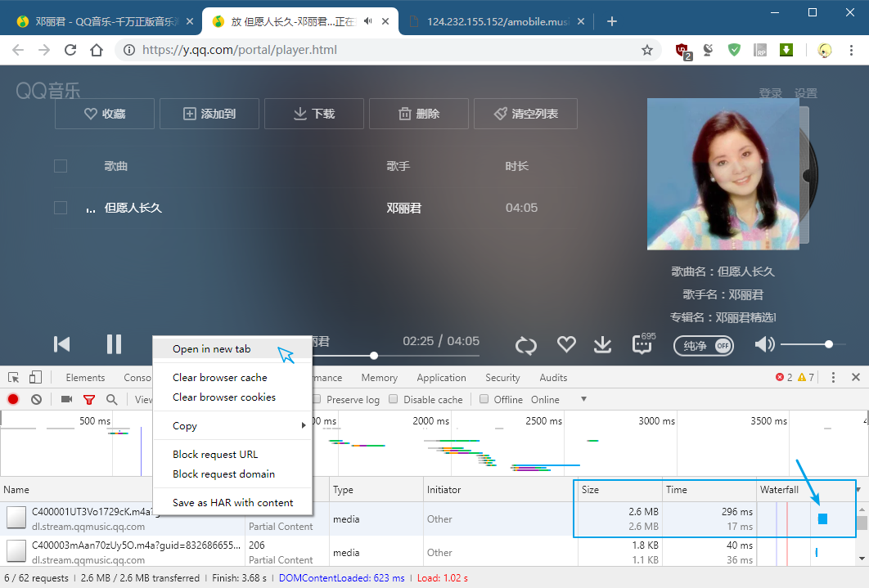Open the Chrome three-dot menu

point(851,51)
